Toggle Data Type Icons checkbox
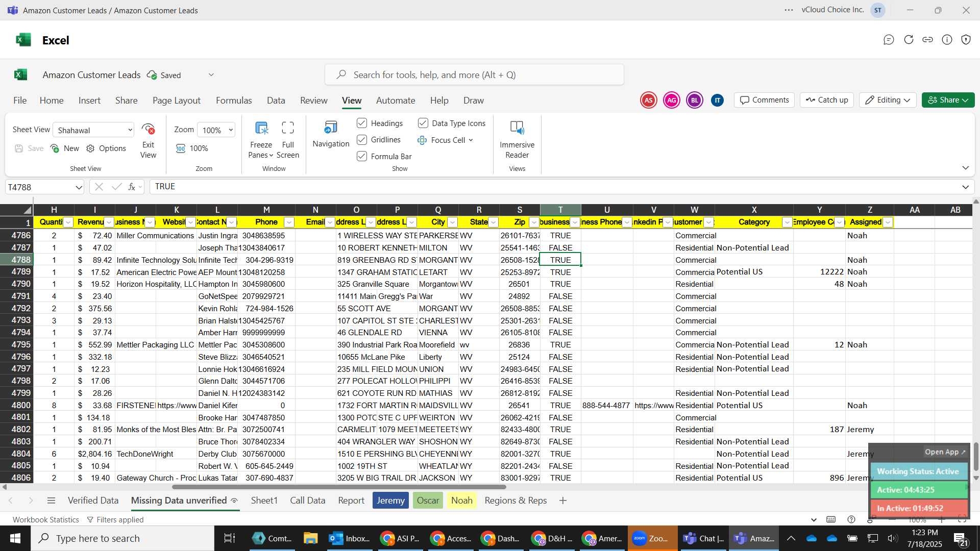980x551 pixels. (423, 123)
